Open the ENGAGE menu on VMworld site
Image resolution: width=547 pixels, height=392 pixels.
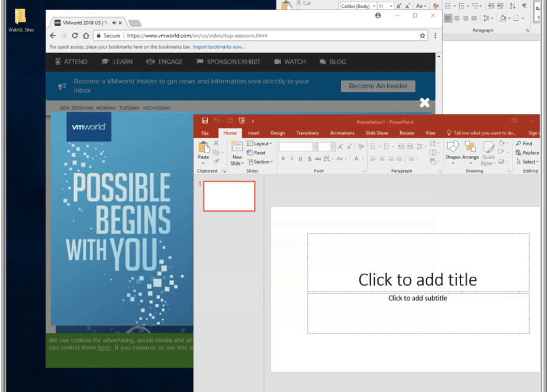165,61
